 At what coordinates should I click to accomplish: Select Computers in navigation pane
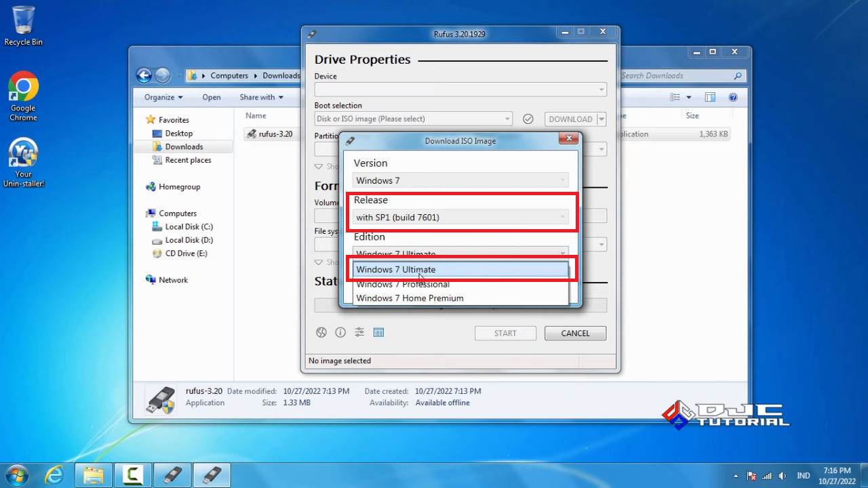point(178,213)
